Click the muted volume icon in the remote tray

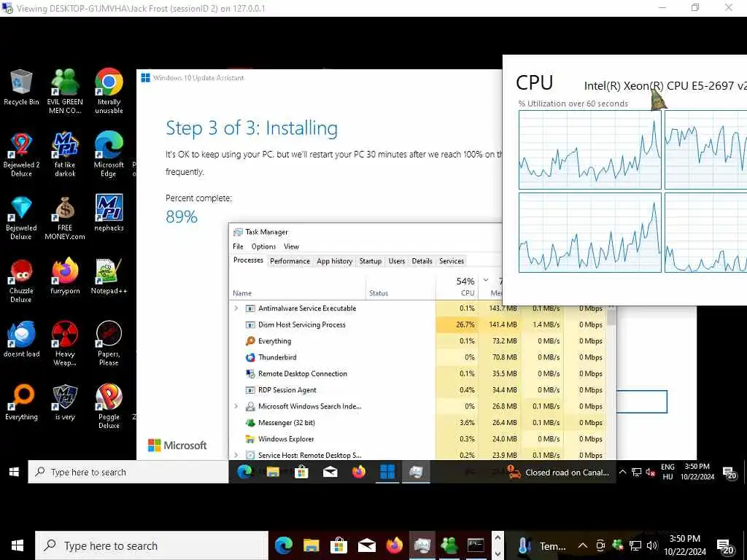point(651,472)
